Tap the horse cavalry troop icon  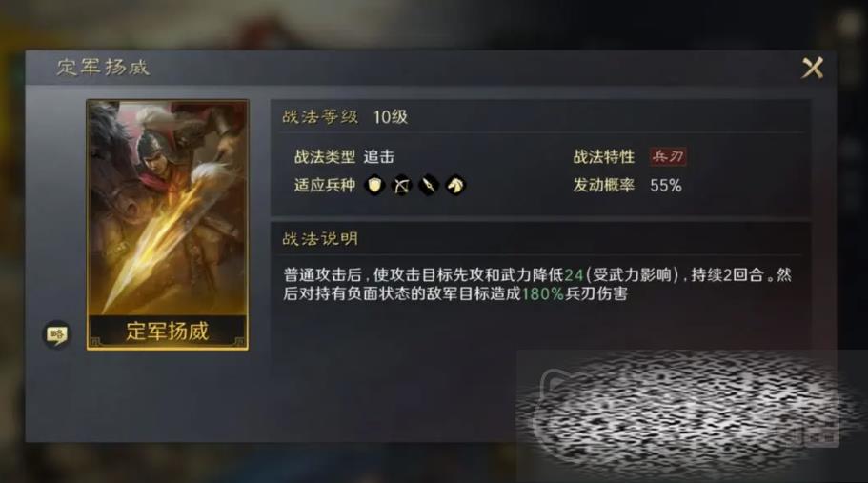(455, 185)
